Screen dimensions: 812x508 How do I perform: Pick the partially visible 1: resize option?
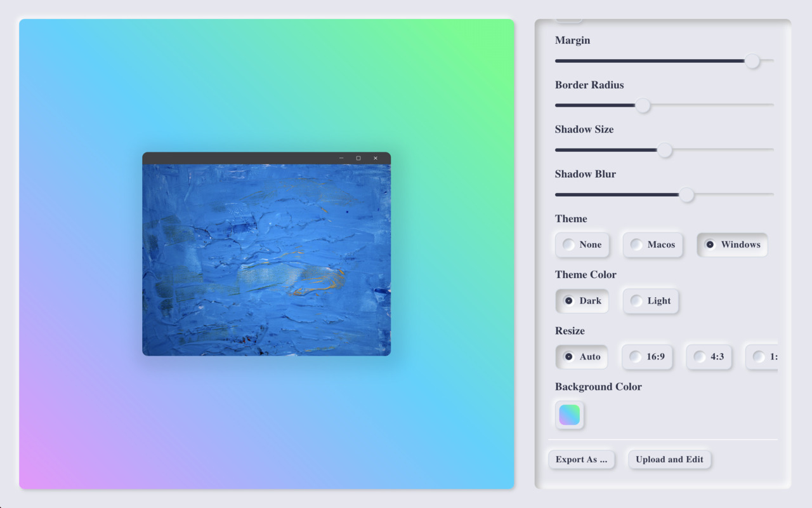[x=762, y=357]
